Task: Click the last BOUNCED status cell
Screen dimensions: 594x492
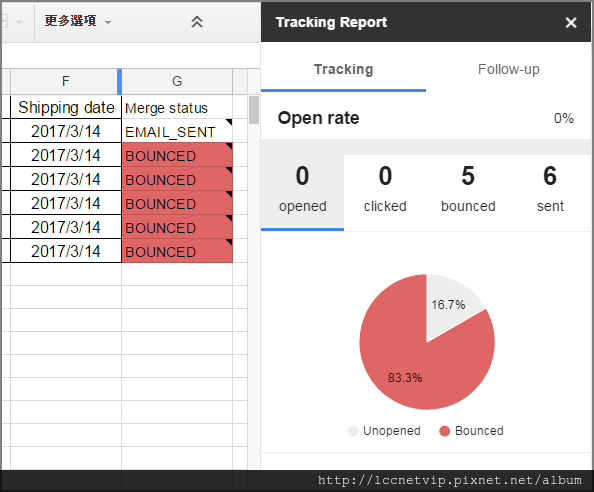Action: pos(177,251)
